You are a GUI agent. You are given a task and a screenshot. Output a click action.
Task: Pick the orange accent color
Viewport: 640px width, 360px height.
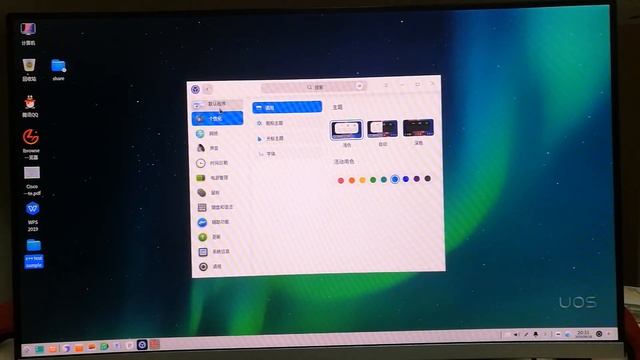(351, 180)
